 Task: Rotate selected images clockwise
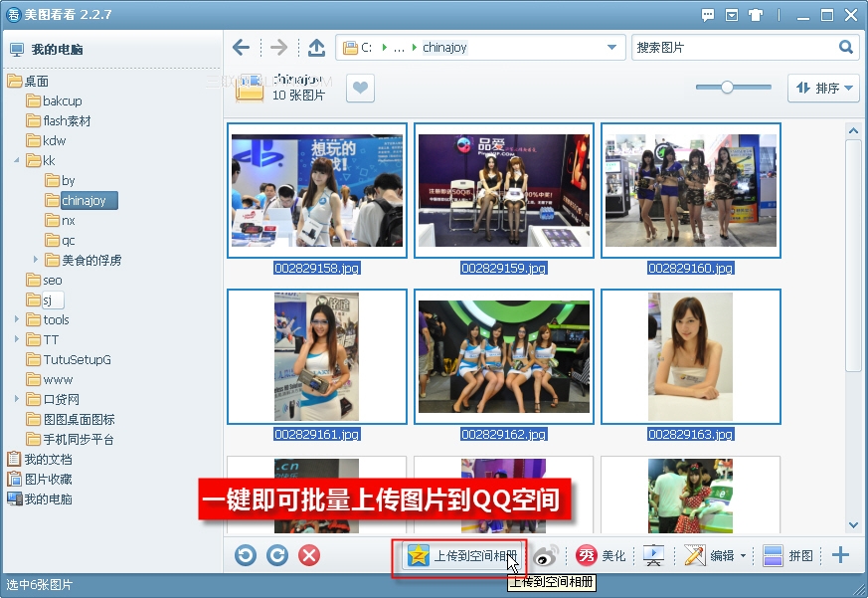(277, 555)
